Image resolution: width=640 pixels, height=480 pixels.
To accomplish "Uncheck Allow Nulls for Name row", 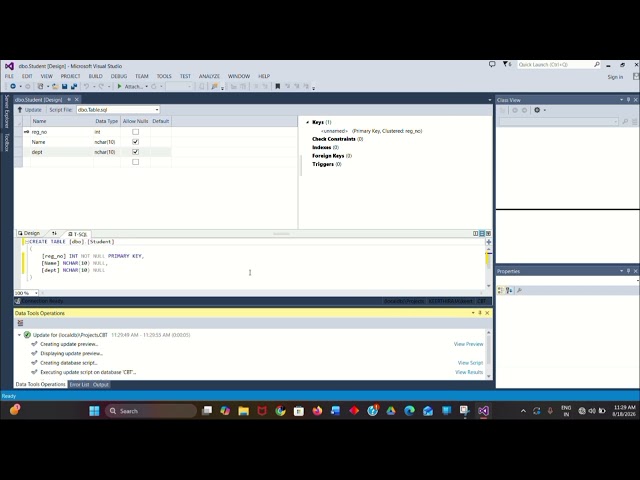I will point(136,142).
